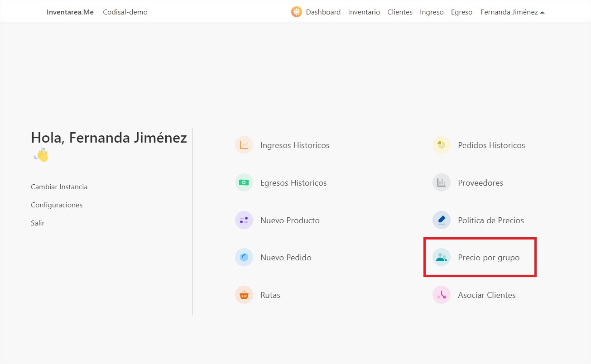This screenshot has height=364, width=591.
Task: Click the Nuevo Producto icon
Action: pos(244,220)
